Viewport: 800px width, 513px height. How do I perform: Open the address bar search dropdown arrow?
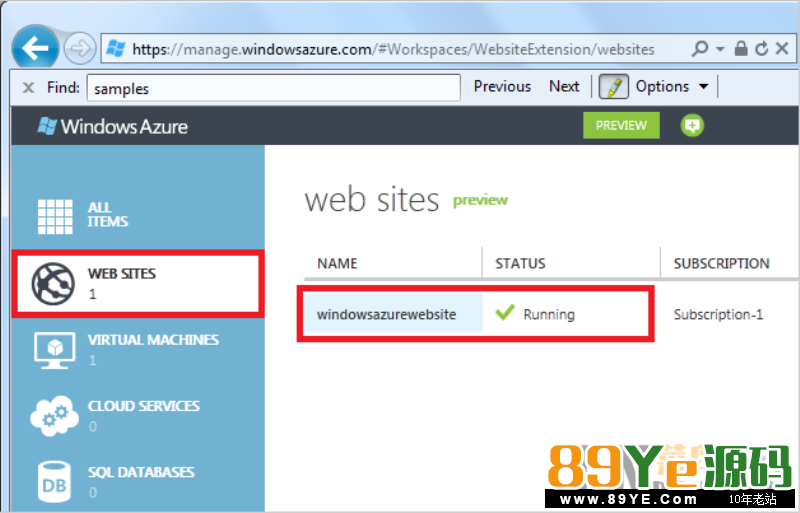tap(720, 48)
